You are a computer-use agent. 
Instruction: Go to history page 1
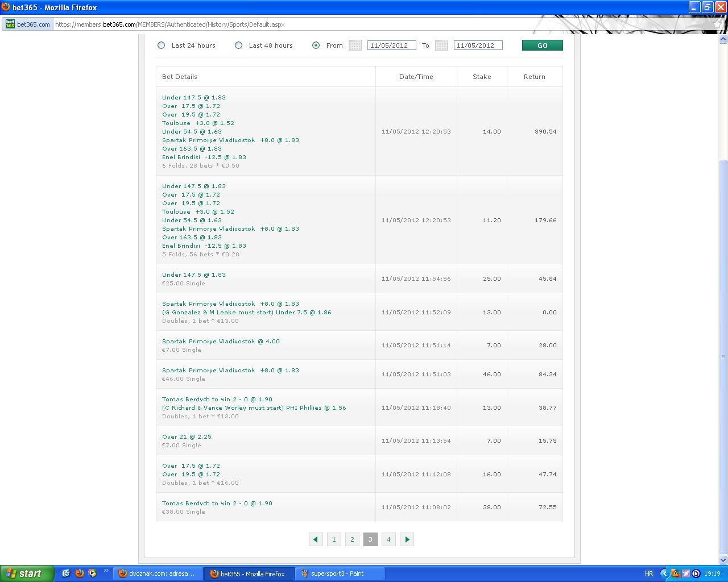(334, 539)
